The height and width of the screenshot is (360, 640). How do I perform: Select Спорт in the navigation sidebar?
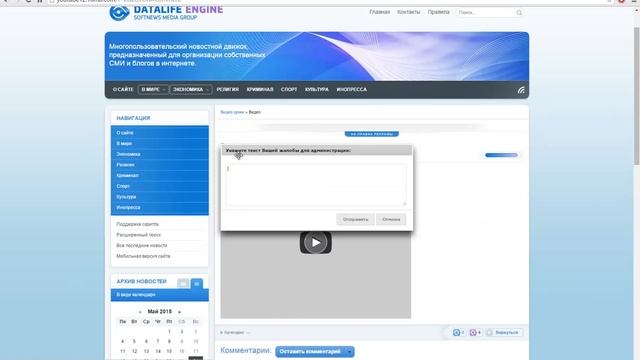click(x=160, y=186)
